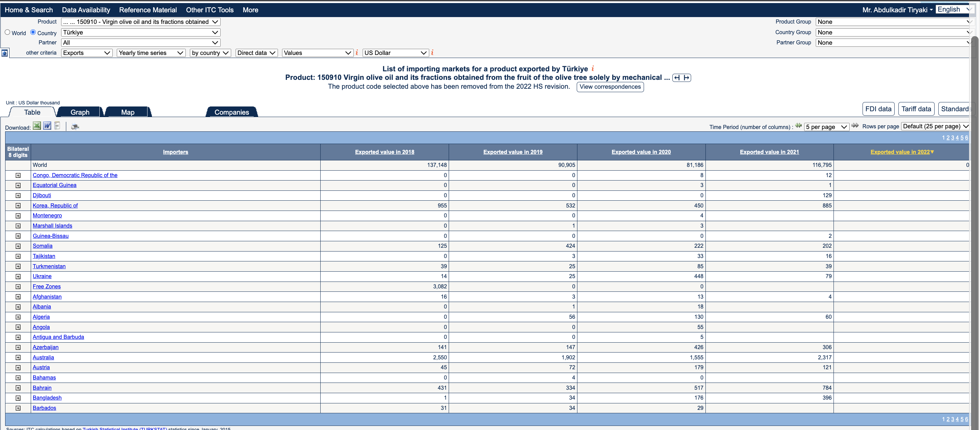
Task: Open the US Dollar currency dropdown
Action: [396, 53]
